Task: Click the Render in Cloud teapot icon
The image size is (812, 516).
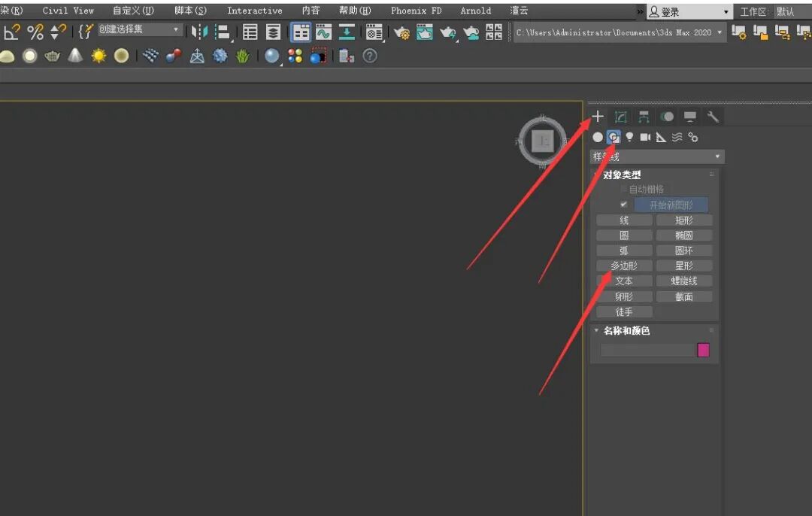Action: (471, 33)
